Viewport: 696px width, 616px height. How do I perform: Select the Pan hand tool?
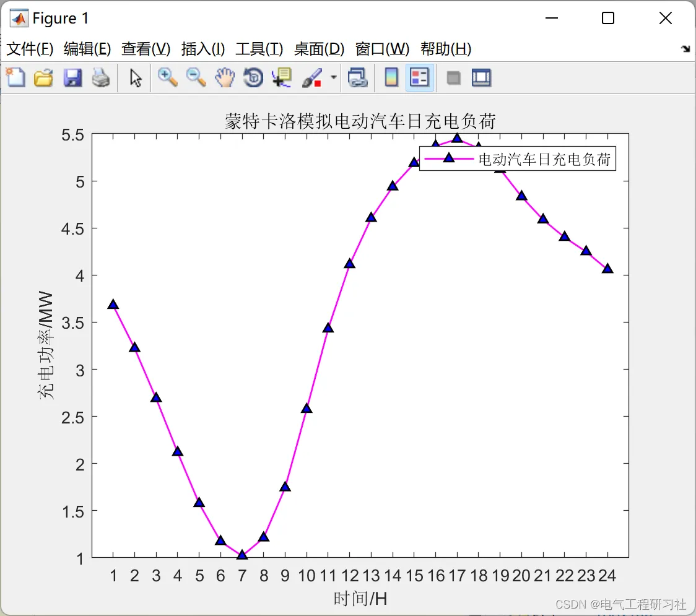[225, 77]
